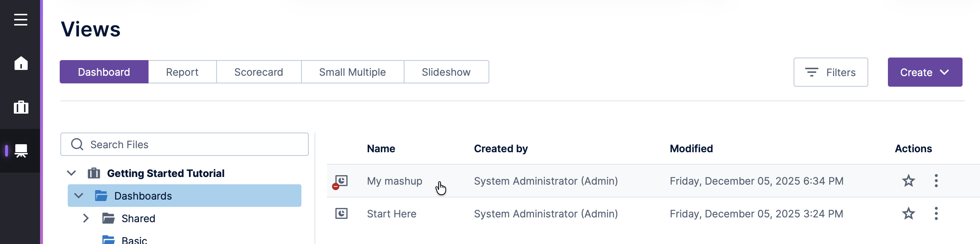Image resolution: width=980 pixels, height=244 pixels.
Task: Favorite the My mashup dashboard
Action: pos(908,181)
